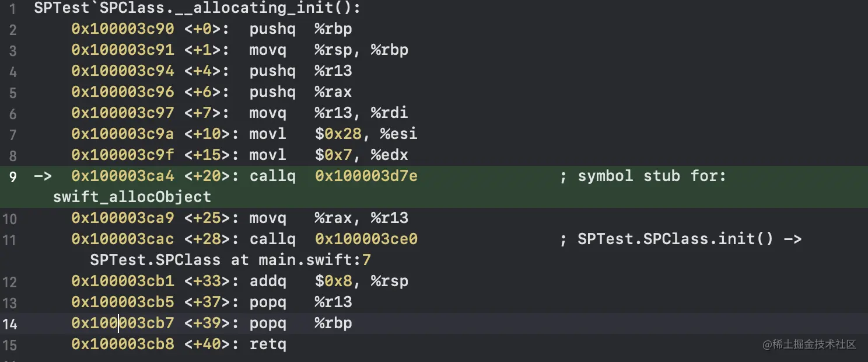Click the callq target address 0x100003d7e
The width and height of the screenshot is (868, 362).
[x=366, y=176]
